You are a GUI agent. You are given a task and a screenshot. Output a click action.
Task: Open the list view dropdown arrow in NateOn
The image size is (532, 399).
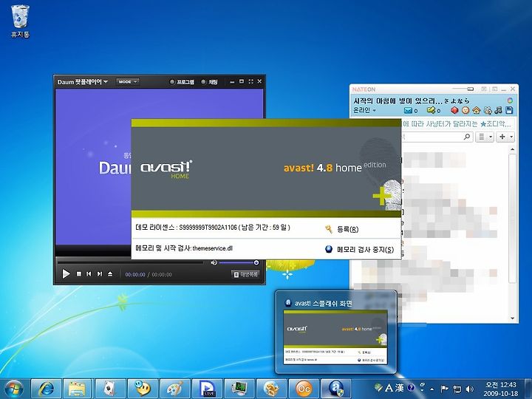click(x=491, y=137)
